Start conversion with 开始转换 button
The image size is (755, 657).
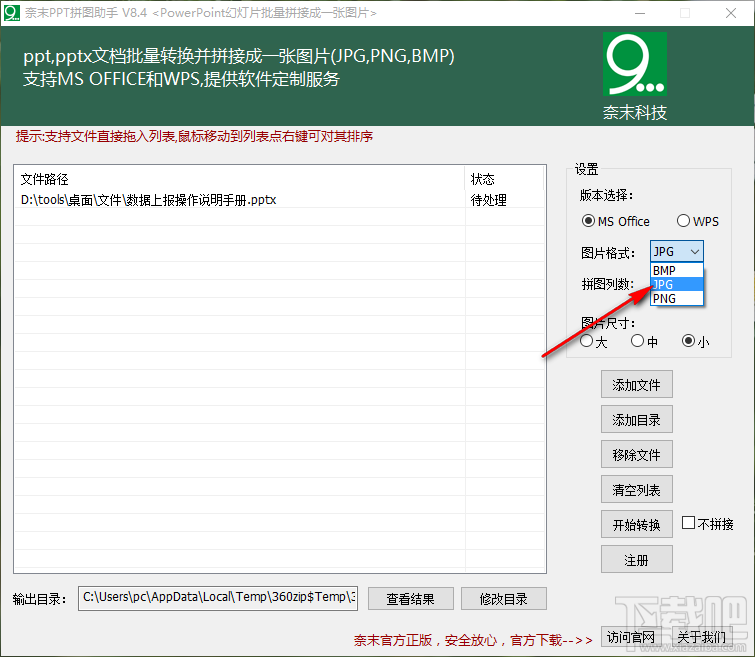coord(637,524)
